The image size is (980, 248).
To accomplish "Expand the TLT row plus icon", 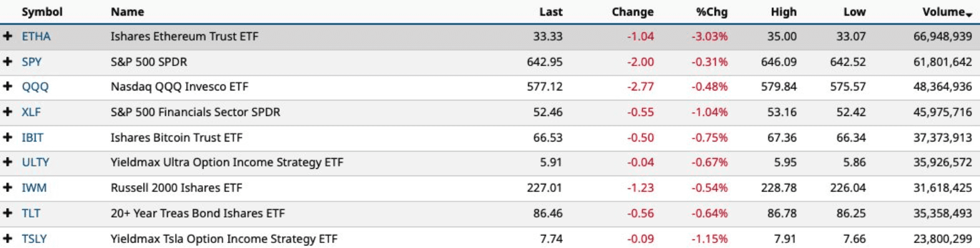I will coord(7,213).
